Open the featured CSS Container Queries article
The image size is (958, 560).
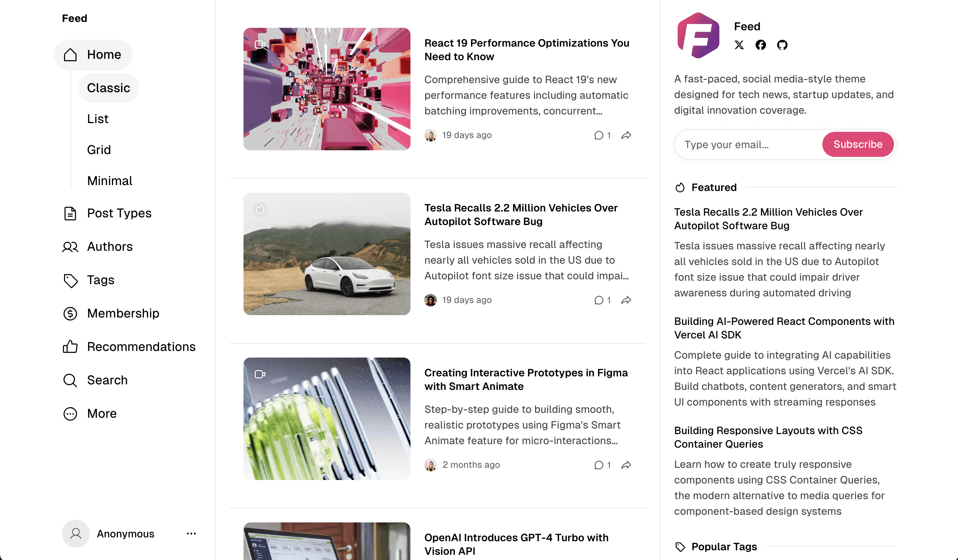[768, 437]
